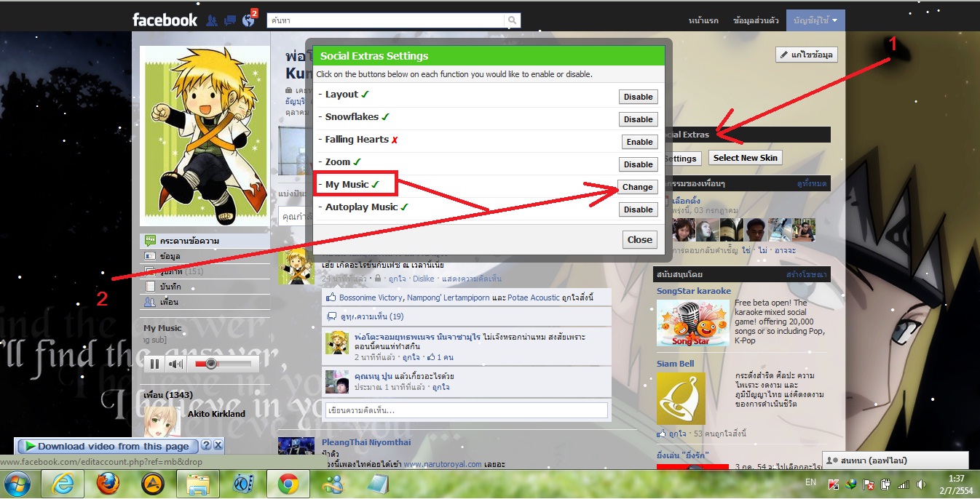980x499 pixels.
Task: Open Windows Explorer folder in taskbar
Action: (198, 484)
